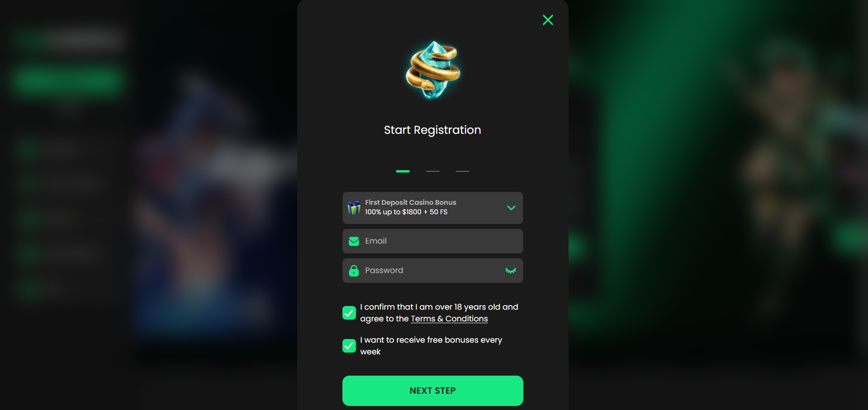Click the green padlock password icon
The image size is (868, 410).
pos(354,270)
